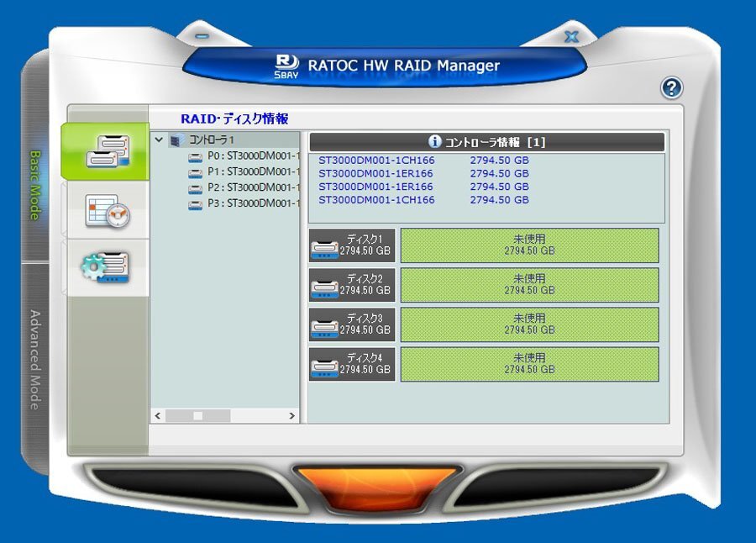
Task: Click the info icon in コントローラ情報 header
Action: click(x=434, y=141)
